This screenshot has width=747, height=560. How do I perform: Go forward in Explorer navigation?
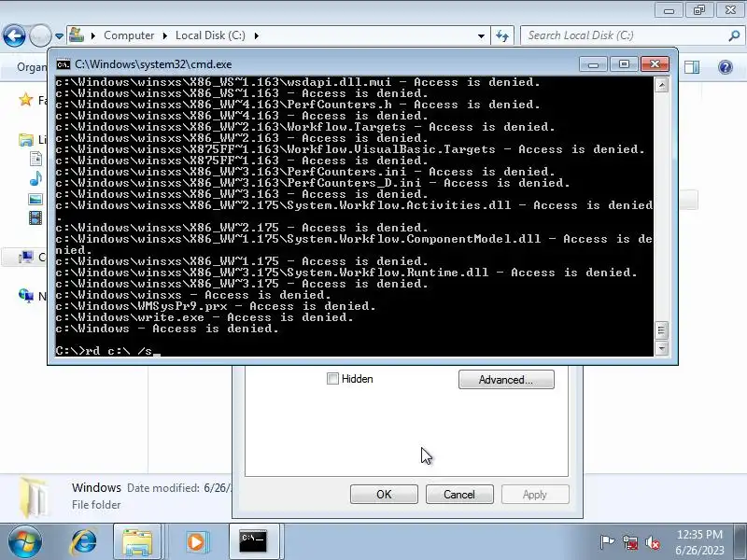pyautogui.click(x=40, y=35)
